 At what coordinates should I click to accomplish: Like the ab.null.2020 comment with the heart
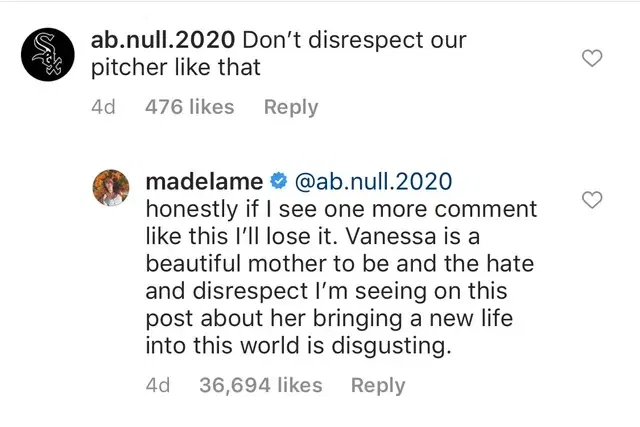(x=592, y=58)
